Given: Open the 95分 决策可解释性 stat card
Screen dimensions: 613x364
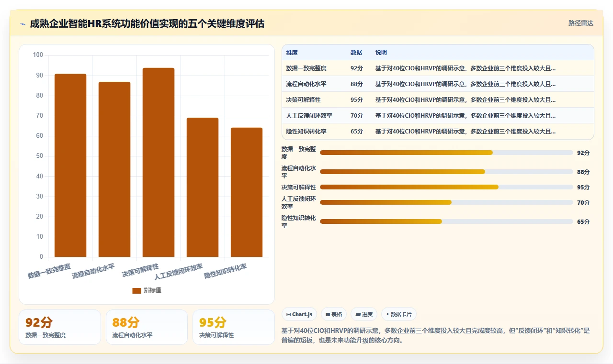Looking at the screenshot, I should pos(234,327).
